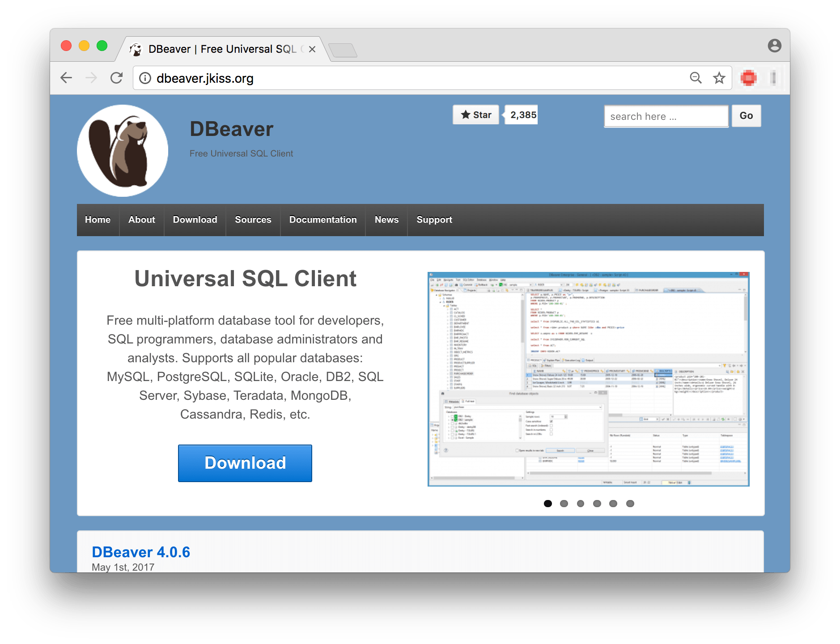Viewport: 840px width, 644px height.
Task: Open the Download menu item in navigation
Action: tap(195, 220)
